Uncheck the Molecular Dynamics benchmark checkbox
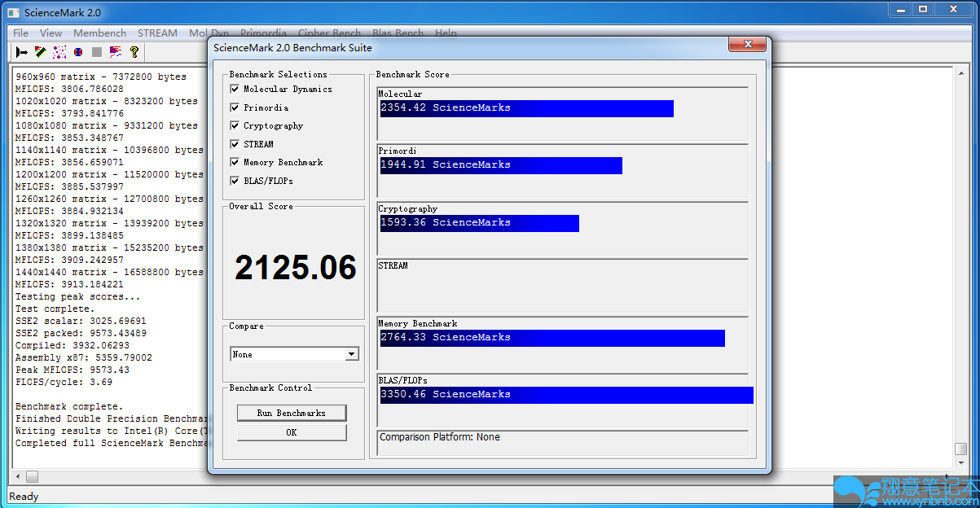Screen dimensions: 980x508 point(235,89)
